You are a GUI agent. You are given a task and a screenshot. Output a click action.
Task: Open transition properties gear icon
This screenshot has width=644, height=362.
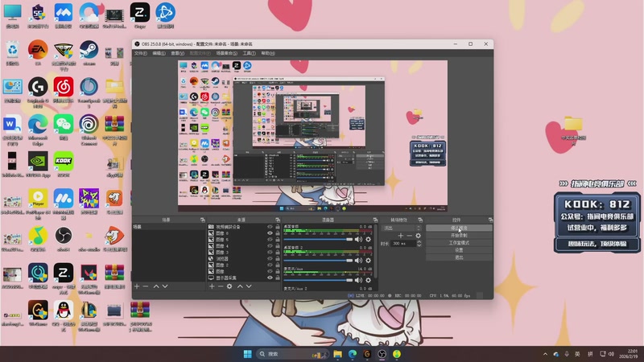(418, 236)
